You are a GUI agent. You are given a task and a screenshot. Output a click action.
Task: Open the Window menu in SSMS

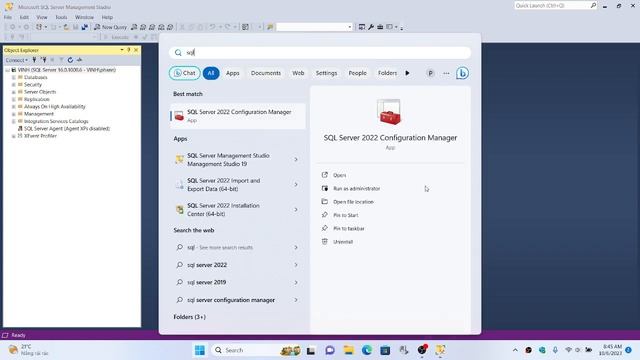click(x=84, y=17)
